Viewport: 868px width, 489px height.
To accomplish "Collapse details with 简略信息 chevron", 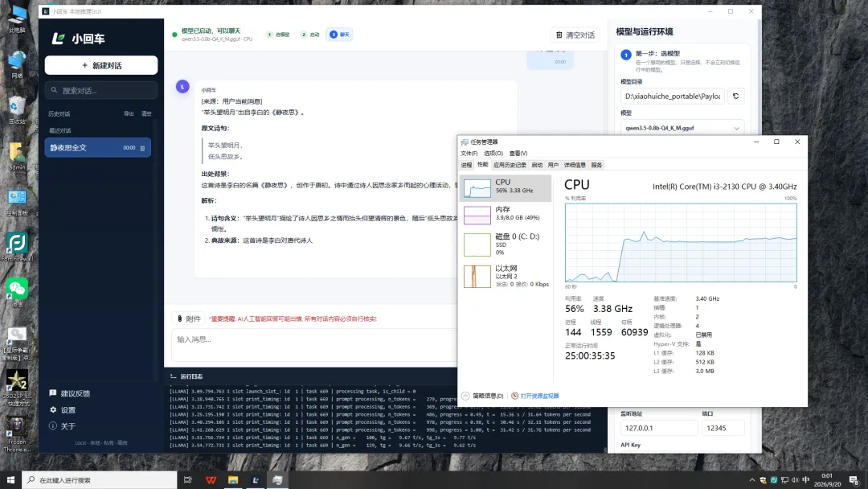I will tap(465, 396).
